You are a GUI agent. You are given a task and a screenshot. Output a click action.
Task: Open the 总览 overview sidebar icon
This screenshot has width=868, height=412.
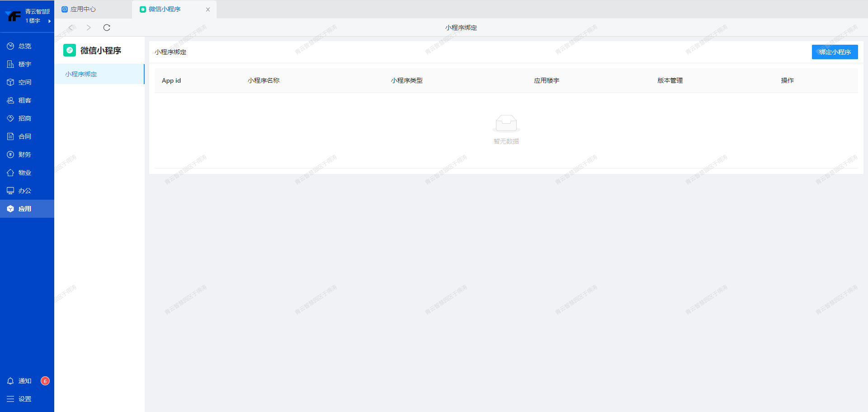click(10, 46)
